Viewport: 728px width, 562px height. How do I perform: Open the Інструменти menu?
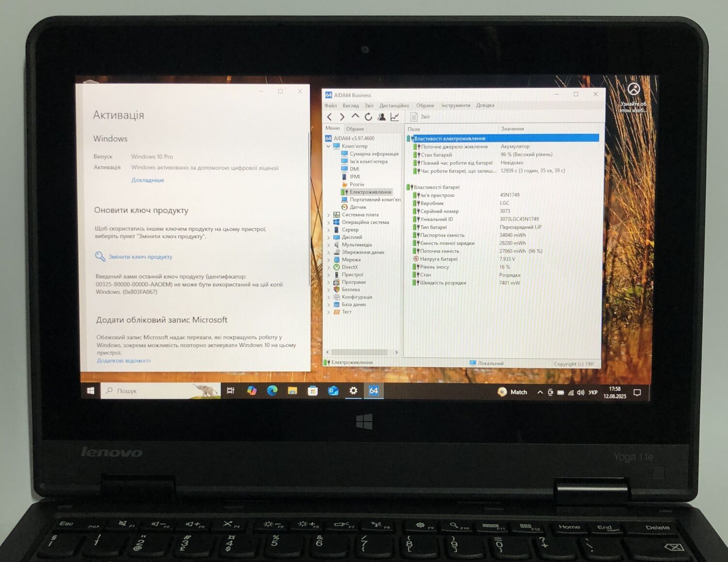(x=455, y=105)
